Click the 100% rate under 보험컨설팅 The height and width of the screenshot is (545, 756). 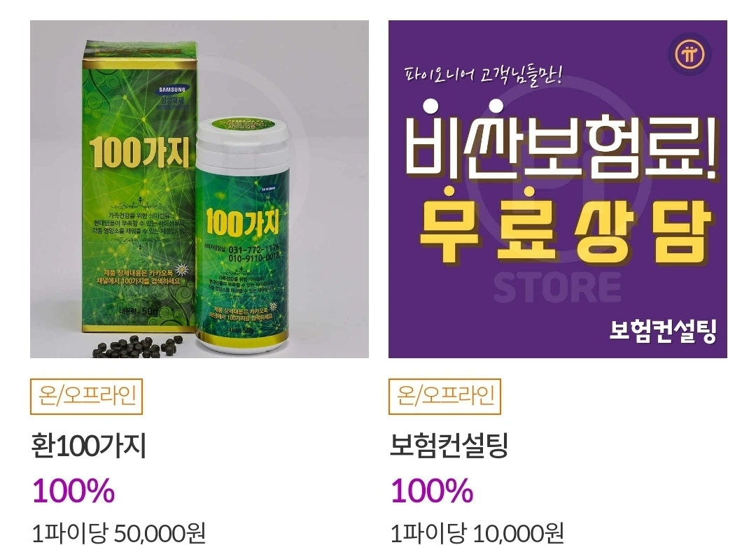coord(431,490)
